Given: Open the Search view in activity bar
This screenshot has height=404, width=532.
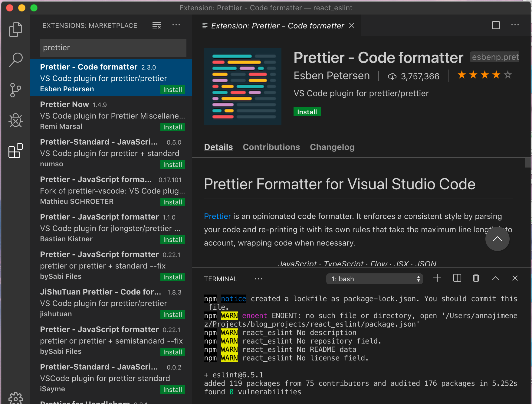Looking at the screenshot, I should 15,60.
